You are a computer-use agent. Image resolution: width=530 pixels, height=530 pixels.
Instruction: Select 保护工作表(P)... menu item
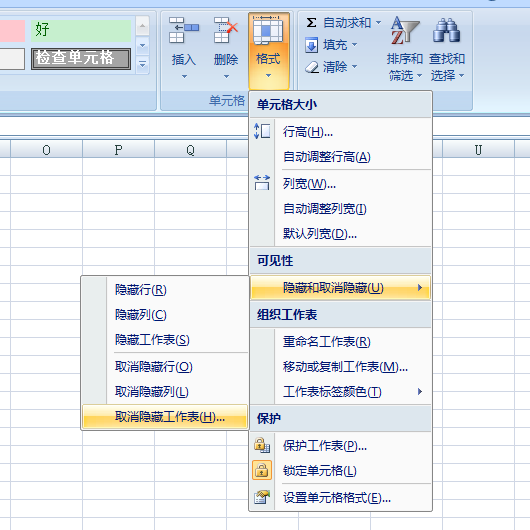pyautogui.click(x=341, y=446)
